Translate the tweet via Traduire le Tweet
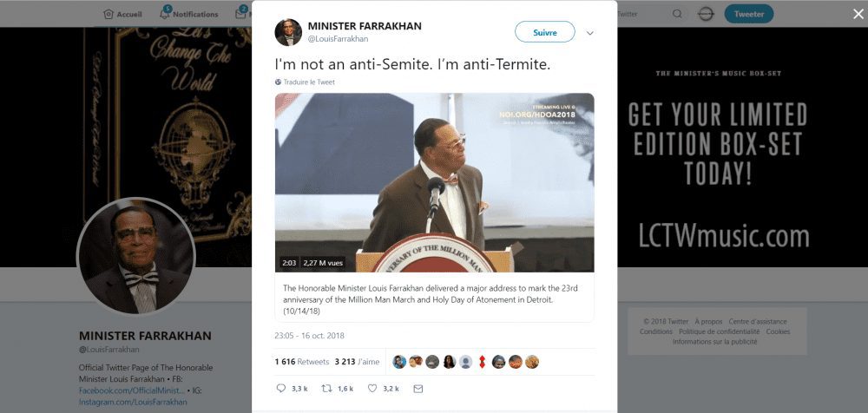This screenshot has width=868, height=413. pos(309,82)
